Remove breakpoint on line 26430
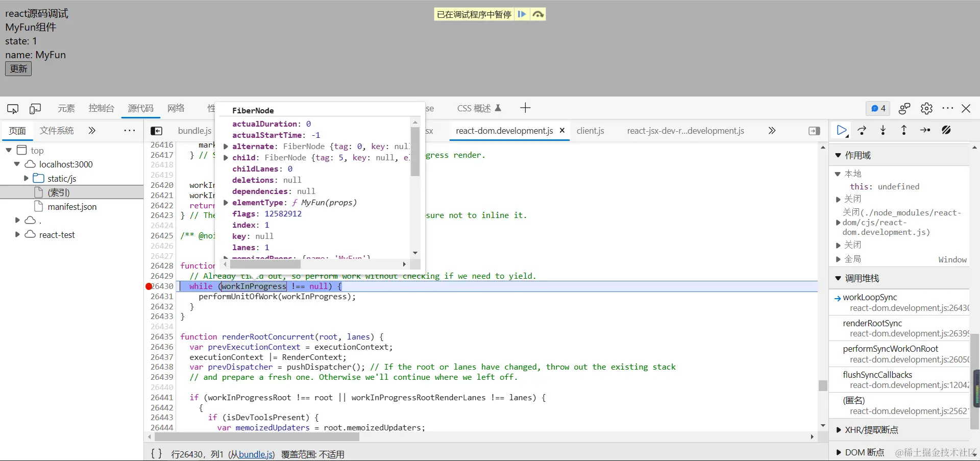This screenshot has width=980, height=461. tap(149, 286)
